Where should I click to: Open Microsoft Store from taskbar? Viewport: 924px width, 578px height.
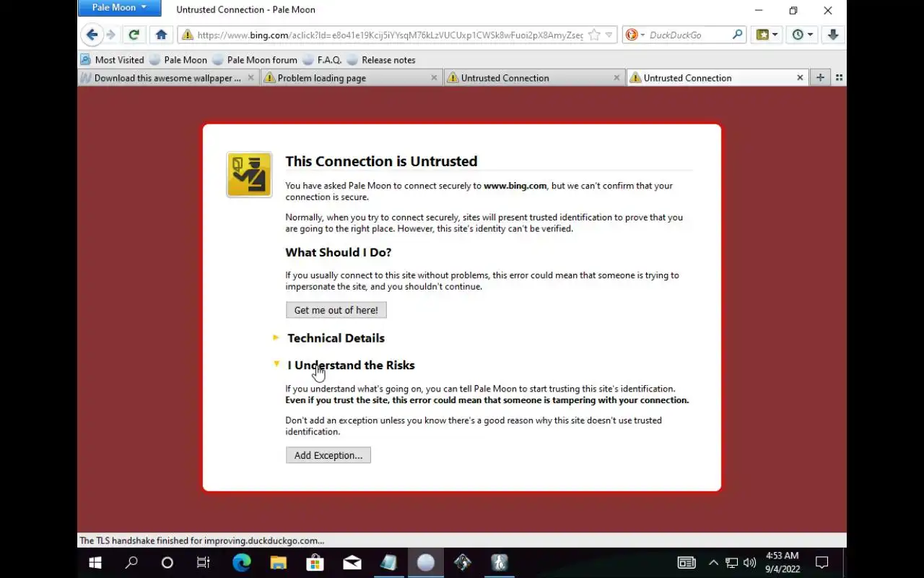(x=315, y=562)
